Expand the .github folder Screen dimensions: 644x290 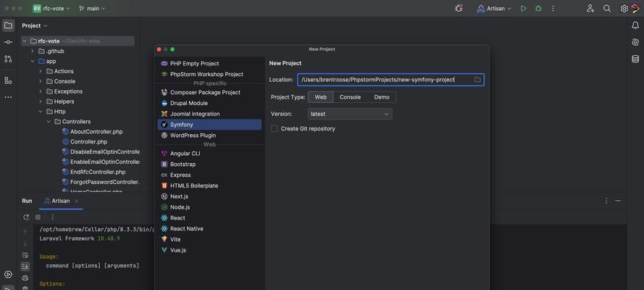(x=33, y=51)
